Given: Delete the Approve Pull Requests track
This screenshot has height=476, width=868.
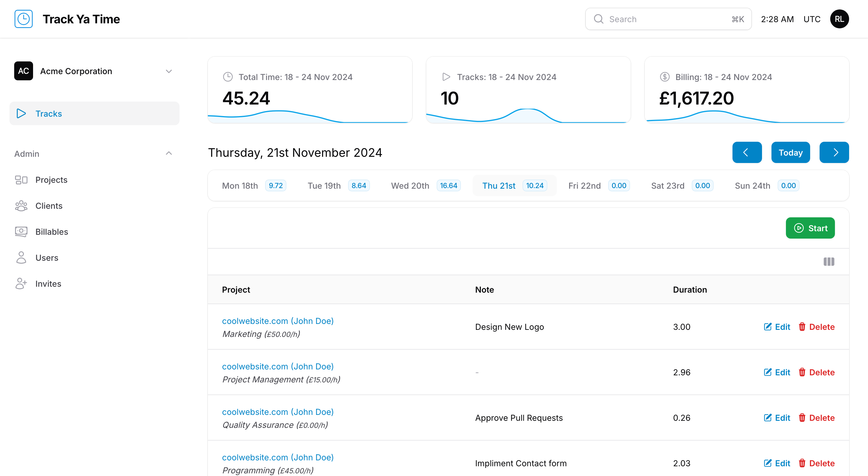Looking at the screenshot, I should (x=816, y=418).
